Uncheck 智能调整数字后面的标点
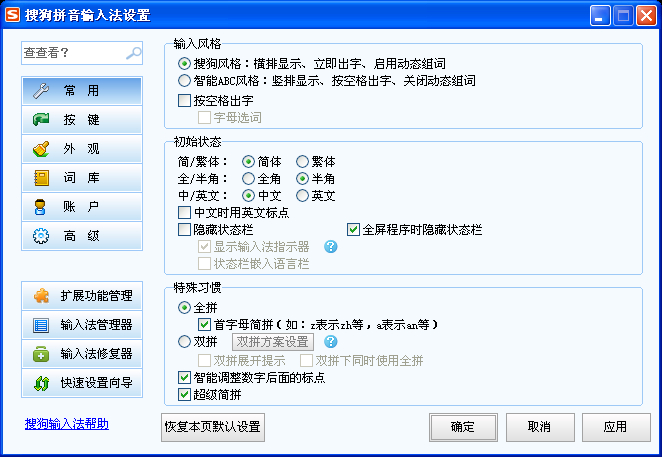Image resolution: width=662 pixels, height=457 pixels. click(184, 377)
